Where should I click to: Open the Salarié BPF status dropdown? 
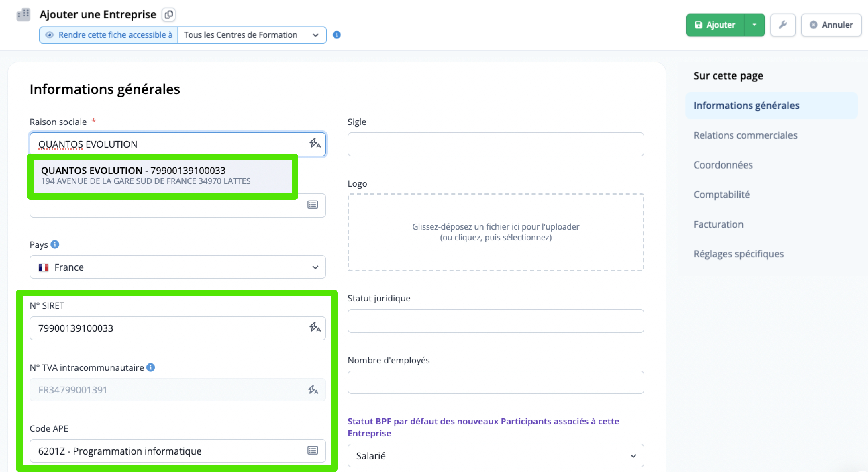pyautogui.click(x=495, y=456)
